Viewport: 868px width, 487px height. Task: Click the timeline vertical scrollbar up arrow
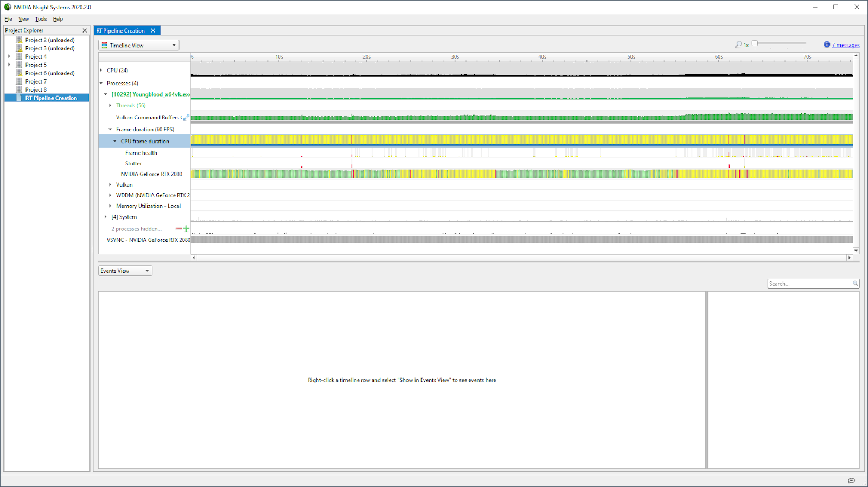(856, 56)
